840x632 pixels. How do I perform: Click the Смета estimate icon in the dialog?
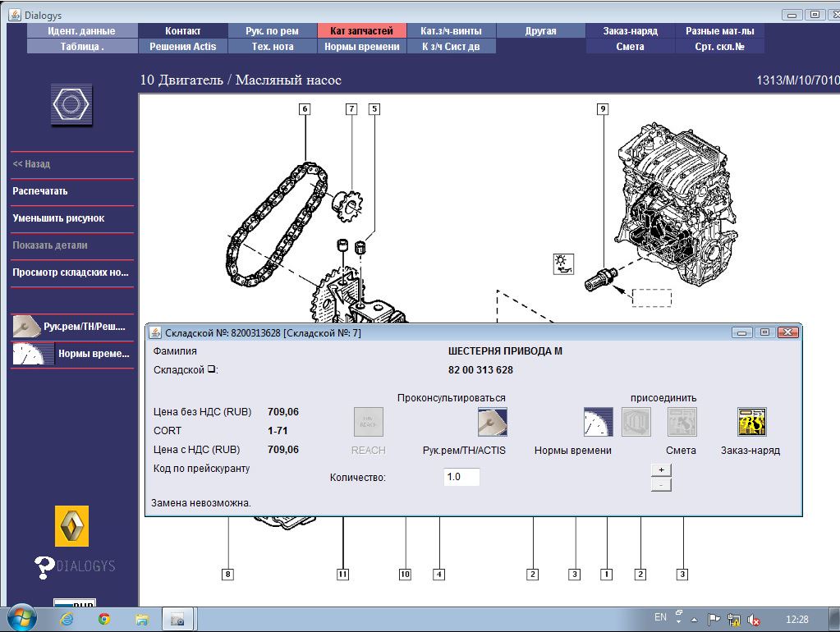point(682,422)
